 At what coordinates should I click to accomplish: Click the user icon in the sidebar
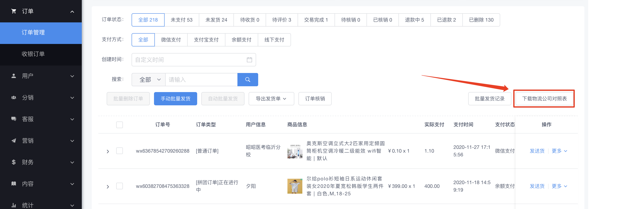(14, 76)
